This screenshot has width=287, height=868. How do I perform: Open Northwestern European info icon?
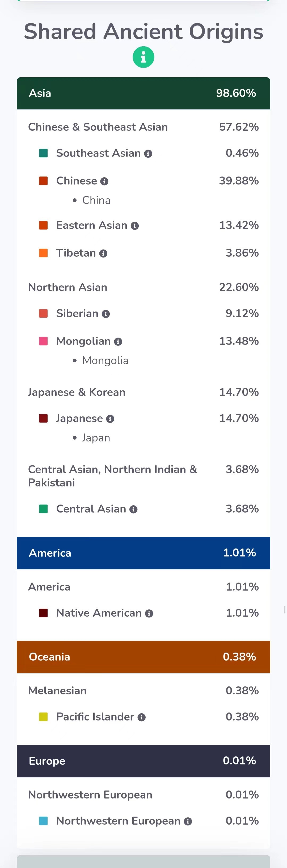point(188,821)
